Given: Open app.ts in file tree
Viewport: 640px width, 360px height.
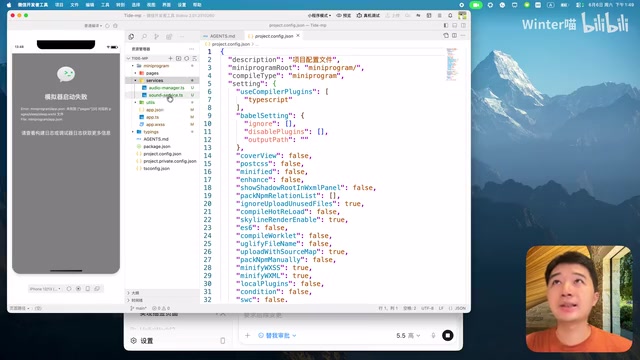Looking at the screenshot, I should pyautogui.click(x=152, y=117).
